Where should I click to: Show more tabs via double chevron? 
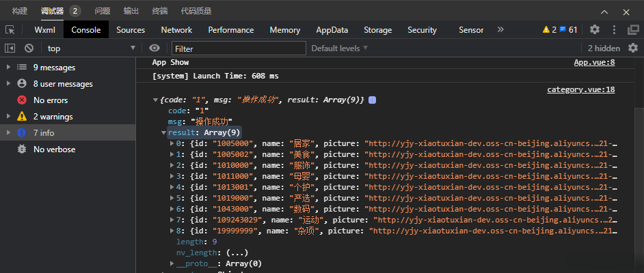[x=500, y=30]
